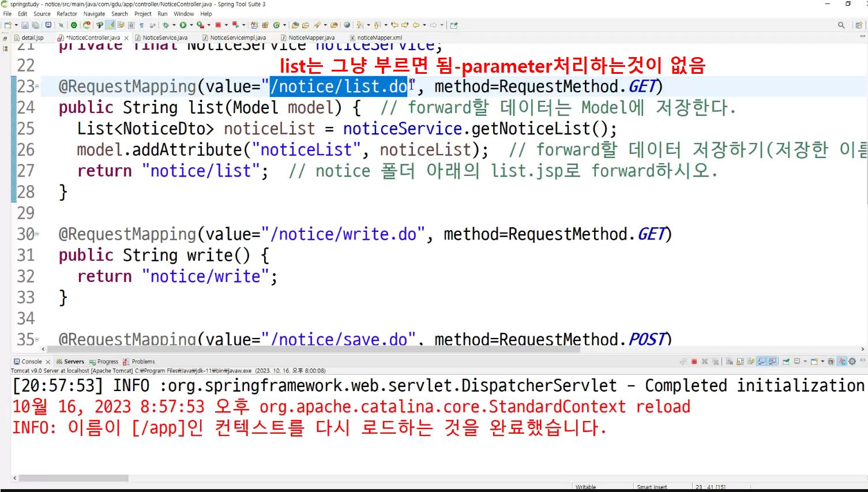Click Display Selected Console monitor icon
This screenshot has height=492, width=868.
[x=796, y=362]
